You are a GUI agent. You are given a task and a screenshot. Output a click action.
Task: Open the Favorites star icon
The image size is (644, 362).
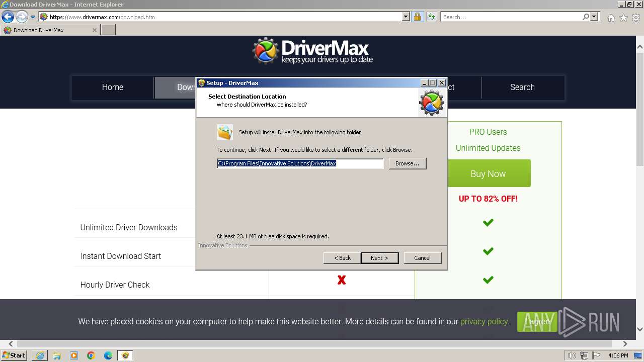[623, 18]
